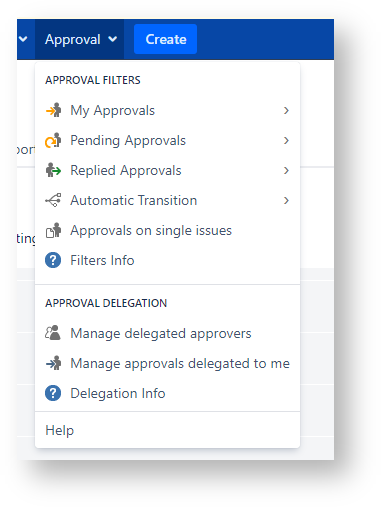
Task: Expand the My Approvals submenu chevron
Action: (286, 110)
